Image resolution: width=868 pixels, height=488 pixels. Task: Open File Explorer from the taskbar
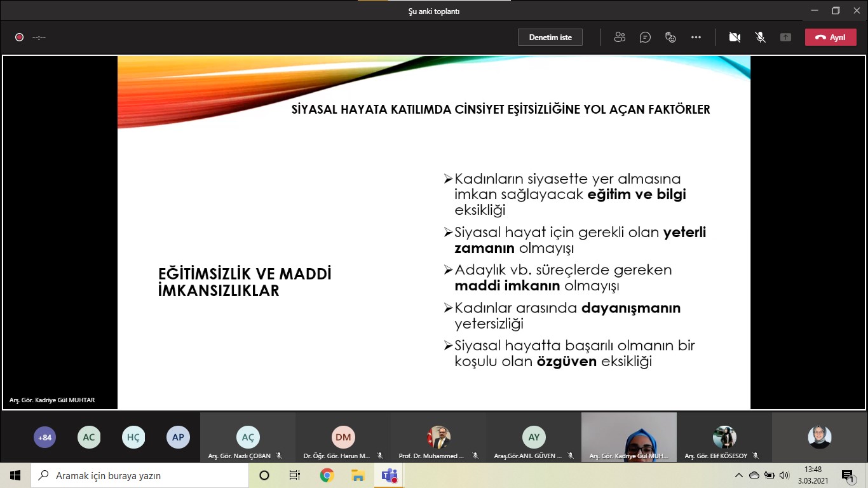[x=358, y=475]
